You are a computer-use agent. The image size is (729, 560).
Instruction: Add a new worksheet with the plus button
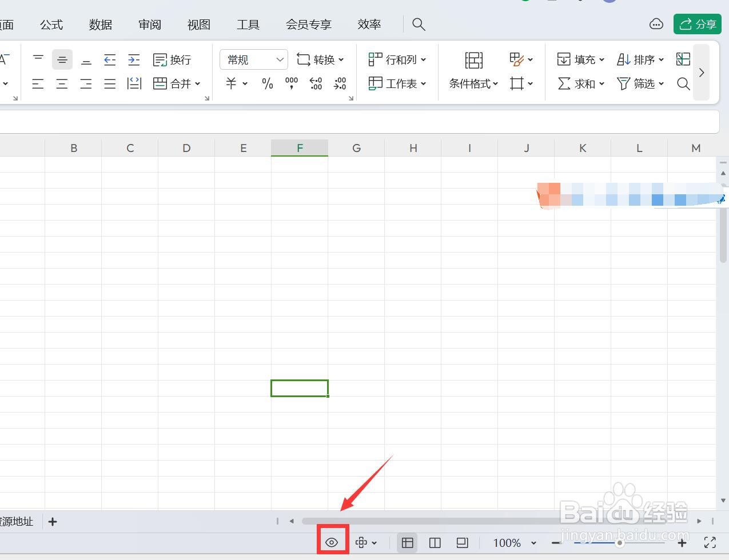coord(53,521)
